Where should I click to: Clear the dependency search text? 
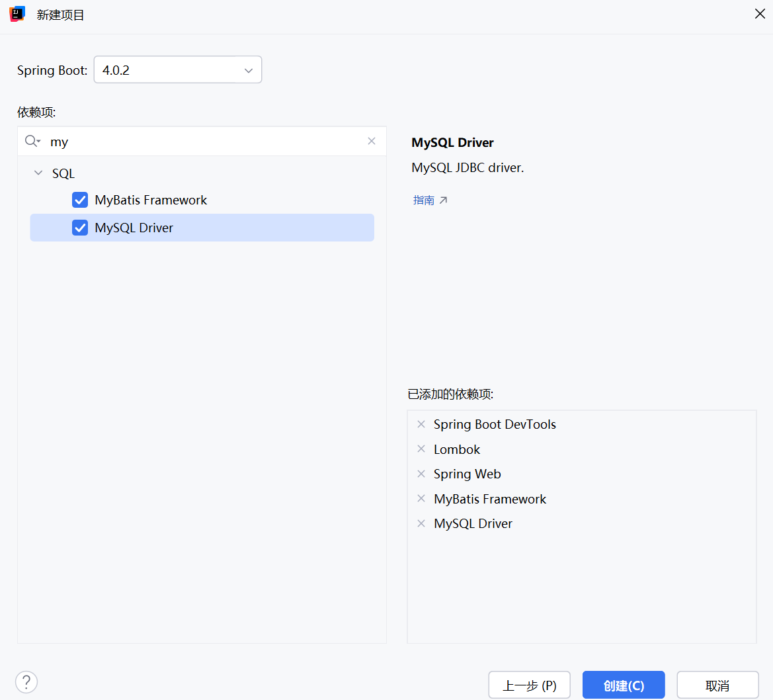pyautogui.click(x=372, y=141)
